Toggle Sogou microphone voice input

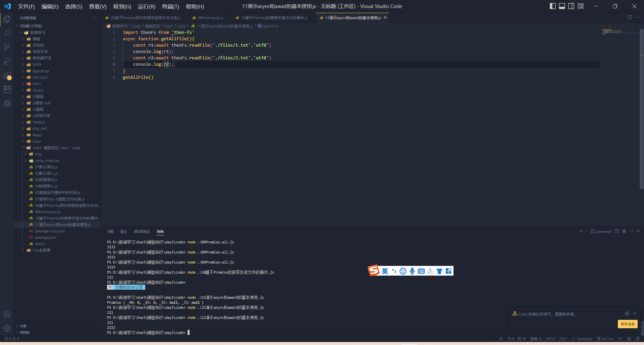pyautogui.click(x=412, y=271)
